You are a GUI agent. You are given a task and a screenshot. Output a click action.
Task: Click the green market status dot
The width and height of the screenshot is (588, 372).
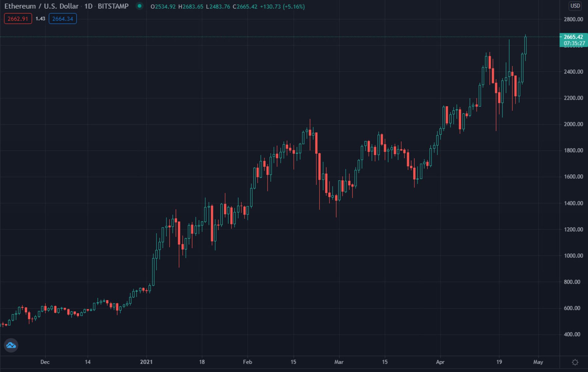(140, 6)
